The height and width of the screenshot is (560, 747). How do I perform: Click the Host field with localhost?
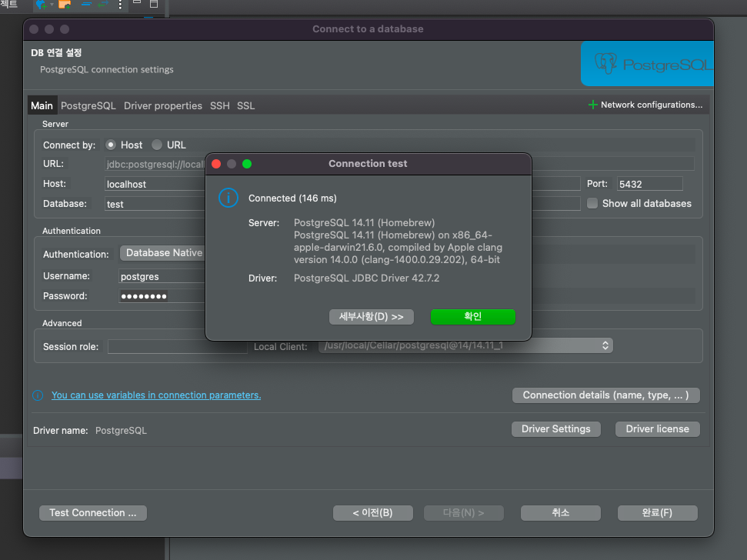point(155,184)
